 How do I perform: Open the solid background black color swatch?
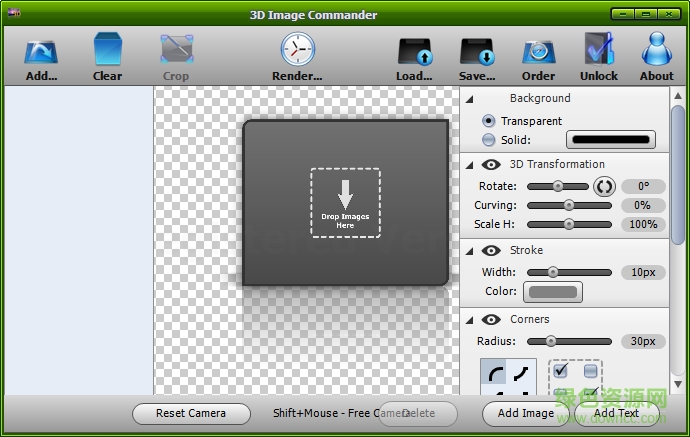tap(611, 140)
